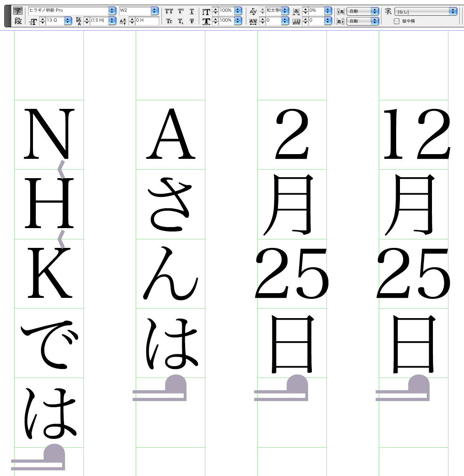Image resolution: width=464 pixels, height=476 pixels.
Task: Step the vertical scale value
Action: (x=215, y=11)
